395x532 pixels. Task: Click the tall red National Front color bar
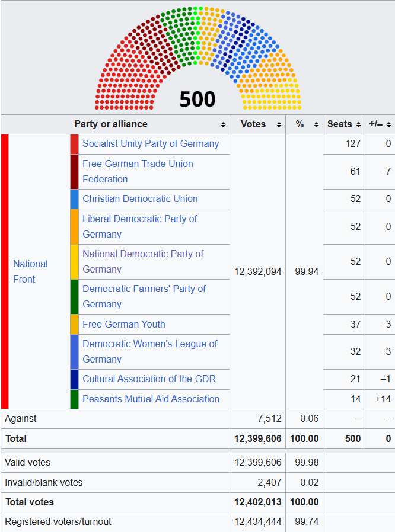coord(5,271)
